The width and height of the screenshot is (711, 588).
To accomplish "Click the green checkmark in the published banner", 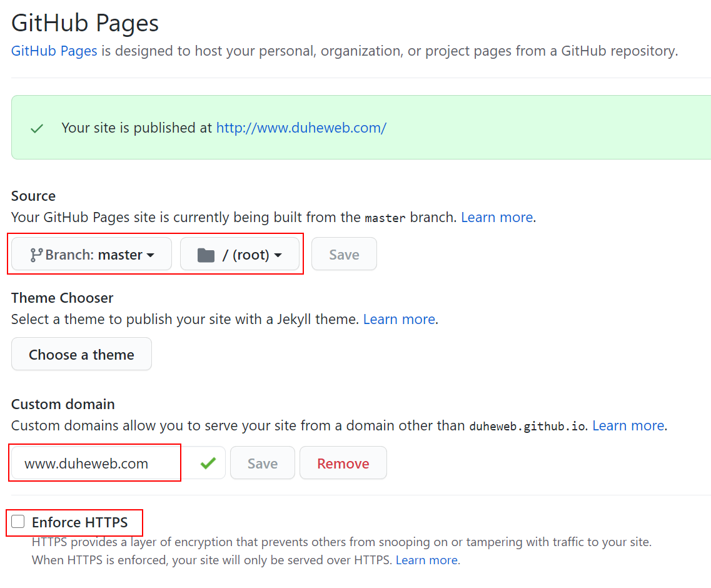I will pos(37,129).
